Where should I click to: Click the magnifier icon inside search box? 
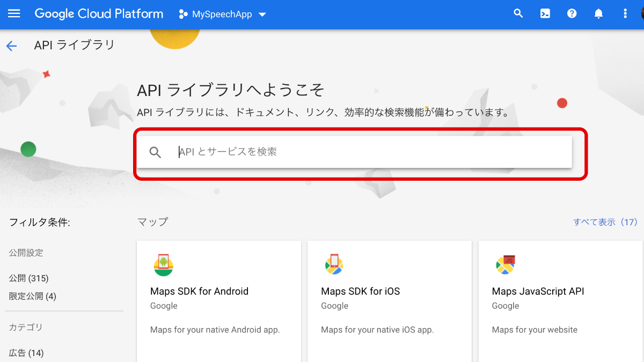(x=155, y=152)
